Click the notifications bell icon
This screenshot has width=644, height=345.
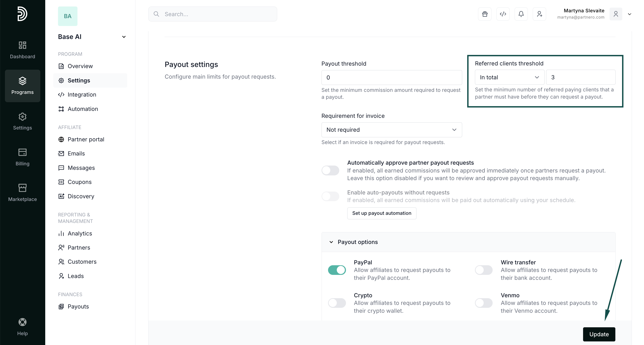(x=521, y=14)
